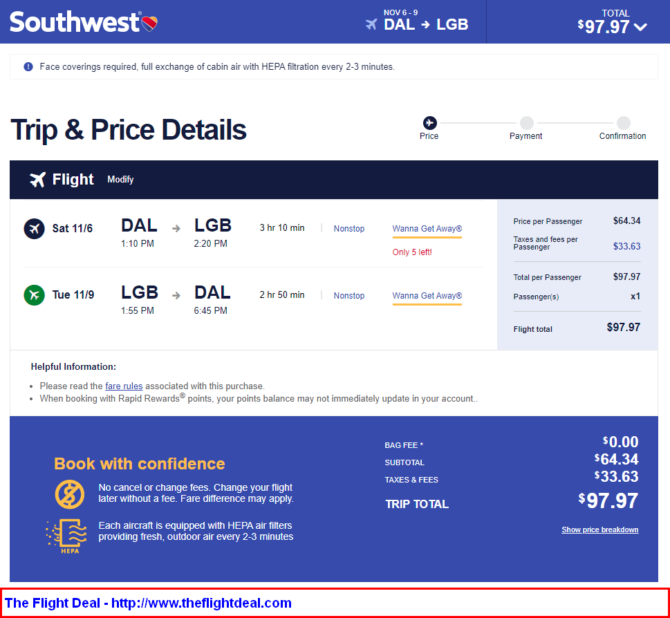Open the fare rules link
This screenshot has height=618, width=670.
124,386
